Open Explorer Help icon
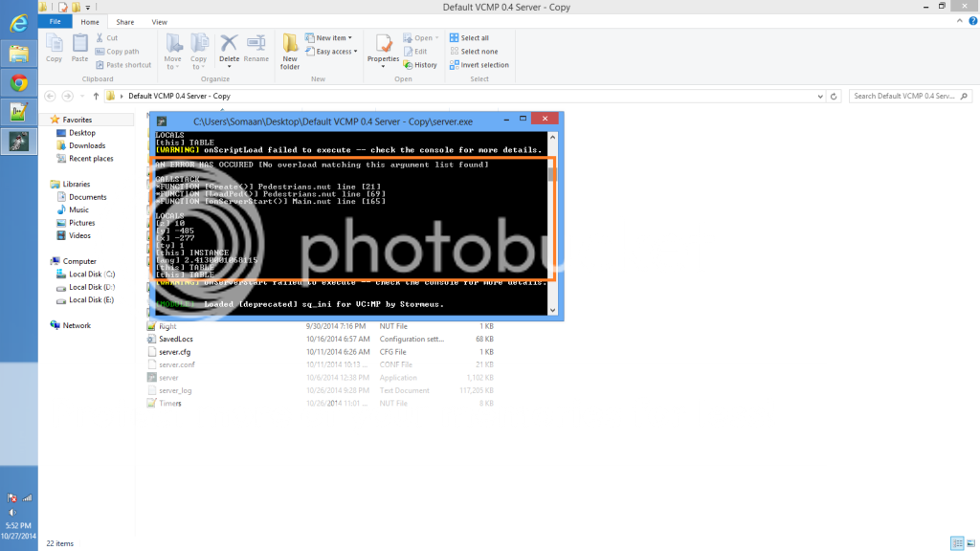Screen dimensions: 980x551 click(x=972, y=21)
